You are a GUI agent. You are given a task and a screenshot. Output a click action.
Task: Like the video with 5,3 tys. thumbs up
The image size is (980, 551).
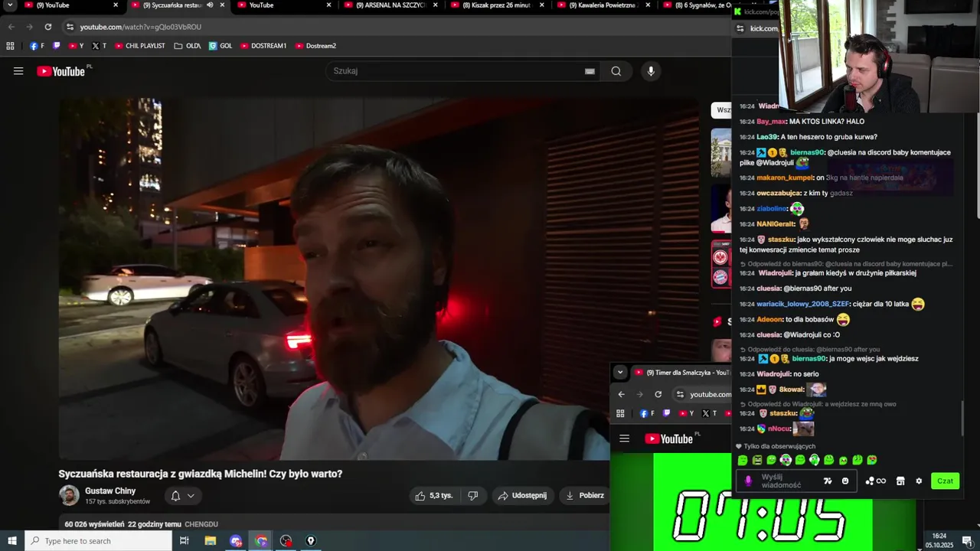click(433, 496)
